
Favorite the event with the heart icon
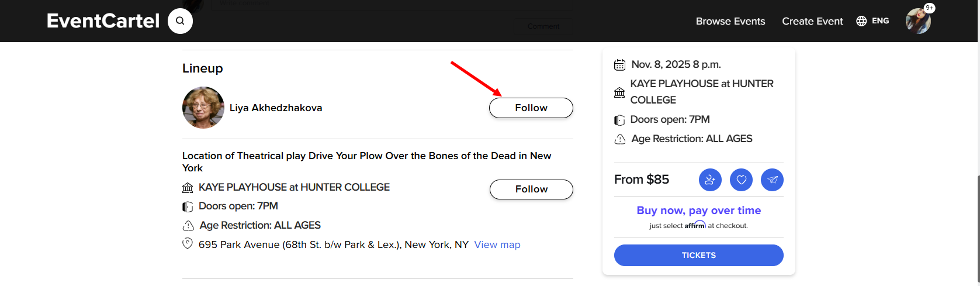[741, 180]
